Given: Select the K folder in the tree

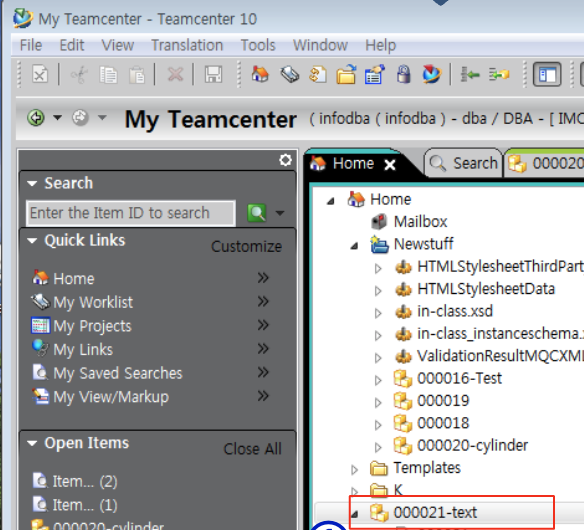Looking at the screenshot, I should pos(399,490).
